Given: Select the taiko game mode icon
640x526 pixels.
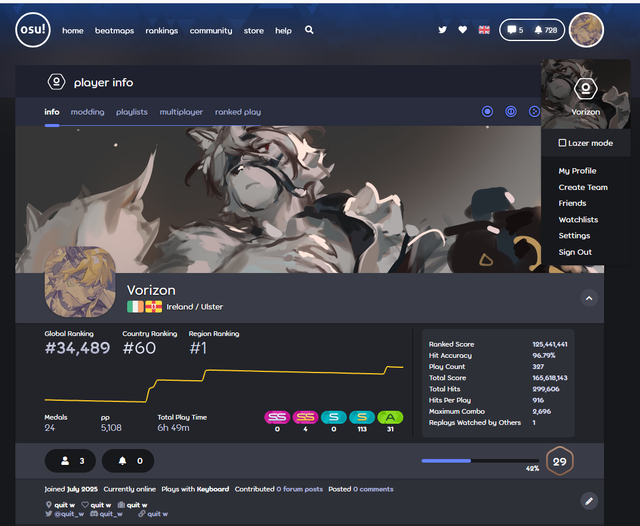Looking at the screenshot, I should 511,111.
